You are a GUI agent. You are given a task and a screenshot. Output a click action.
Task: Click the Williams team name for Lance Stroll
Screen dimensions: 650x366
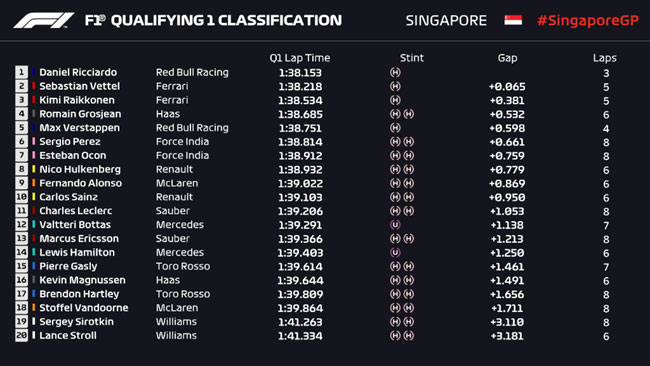tap(176, 335)
